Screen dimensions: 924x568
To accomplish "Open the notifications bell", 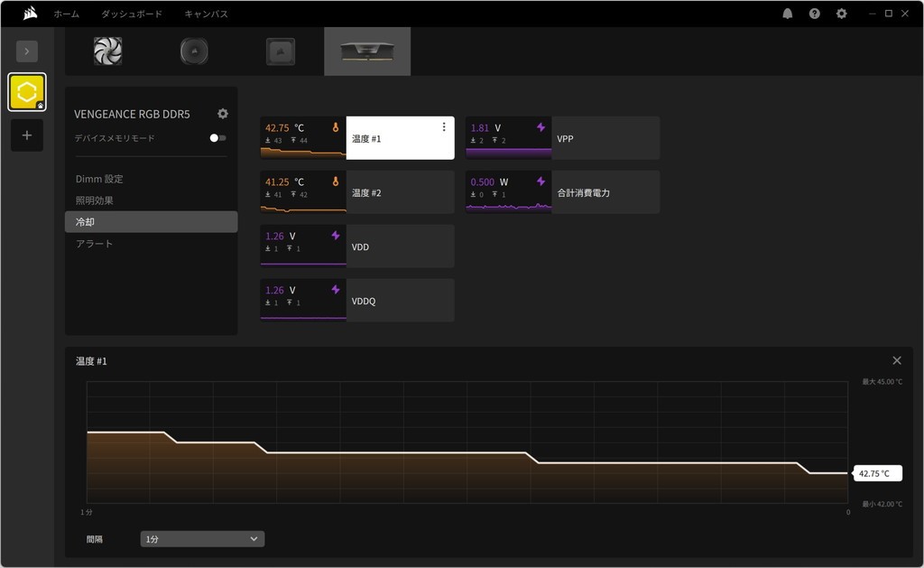I will [787, 14].
